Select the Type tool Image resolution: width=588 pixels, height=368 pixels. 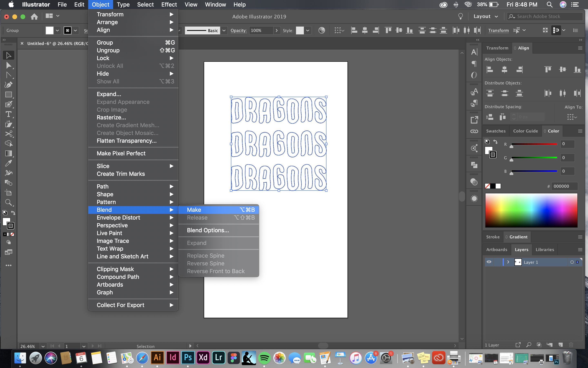(9, 114)
